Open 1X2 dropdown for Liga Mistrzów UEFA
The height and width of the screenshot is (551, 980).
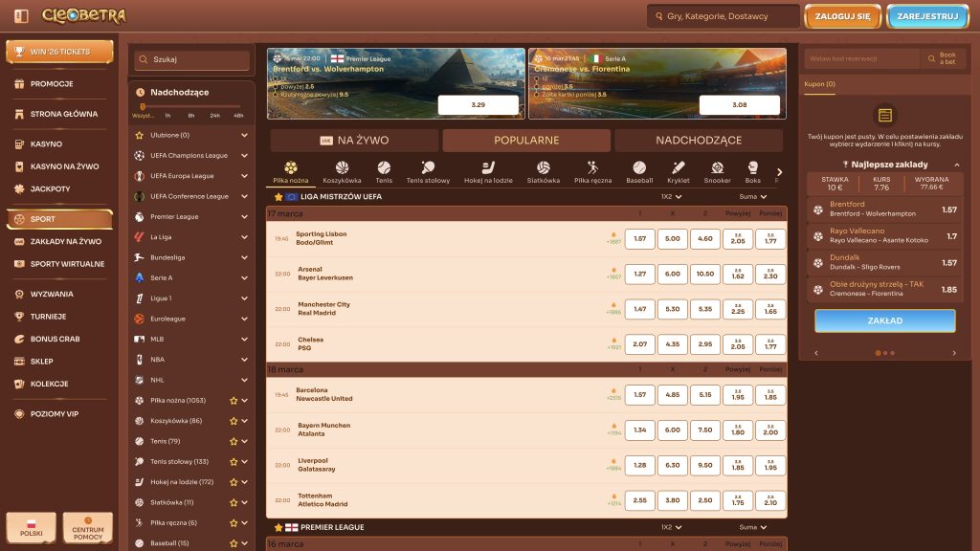pos(671,197)
